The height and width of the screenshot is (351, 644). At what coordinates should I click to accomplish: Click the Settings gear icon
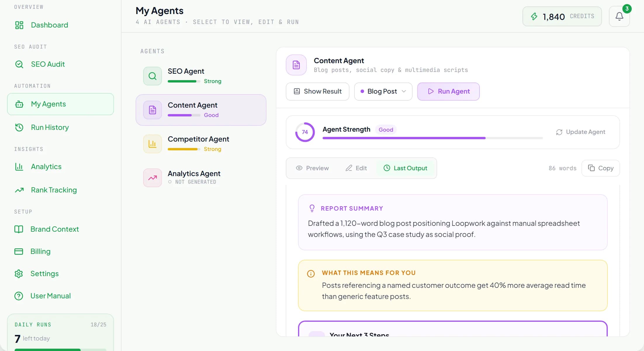(19, 274)
